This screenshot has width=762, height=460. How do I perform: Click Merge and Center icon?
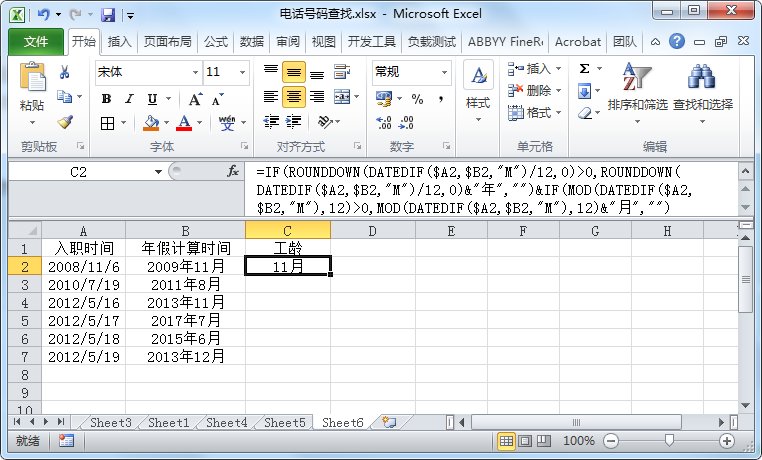pyautogui.click(x=342, y=97)
